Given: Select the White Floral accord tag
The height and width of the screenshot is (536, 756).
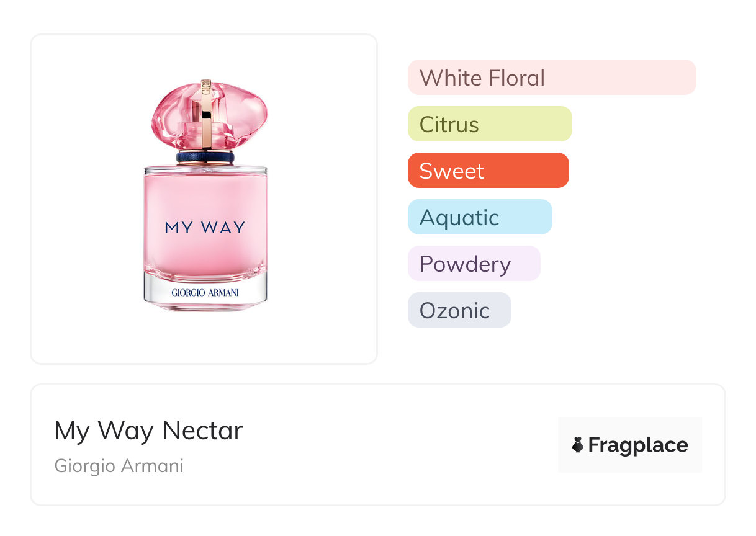Looking at the screenshot, I should [551, 78].
